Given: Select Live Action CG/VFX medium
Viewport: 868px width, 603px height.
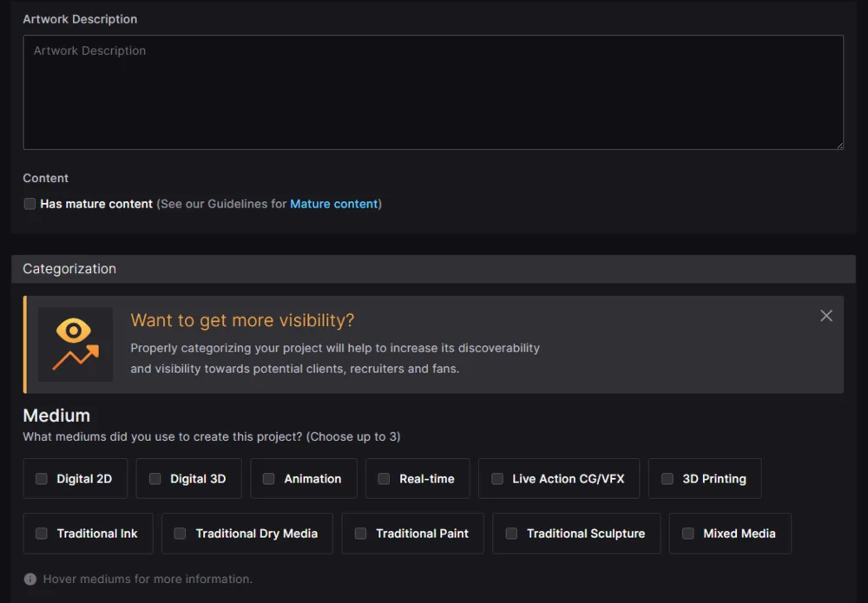Looking at the screenshot, I should pyautogui.click(x=497, y=479).
